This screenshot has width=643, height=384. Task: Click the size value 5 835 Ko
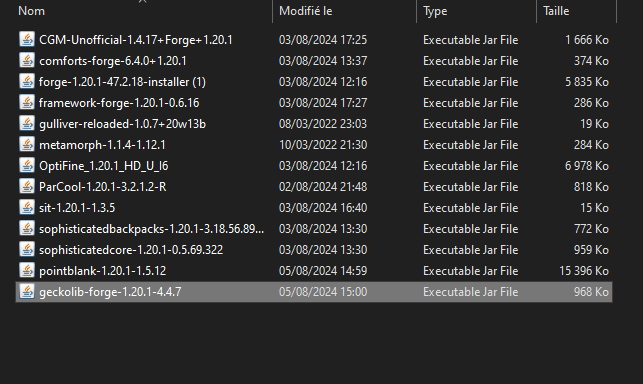click(x=587, y=82)
